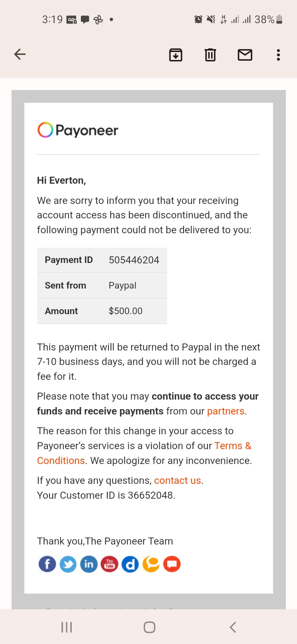
Task: Open the 'partners' link
Action: 226,411
